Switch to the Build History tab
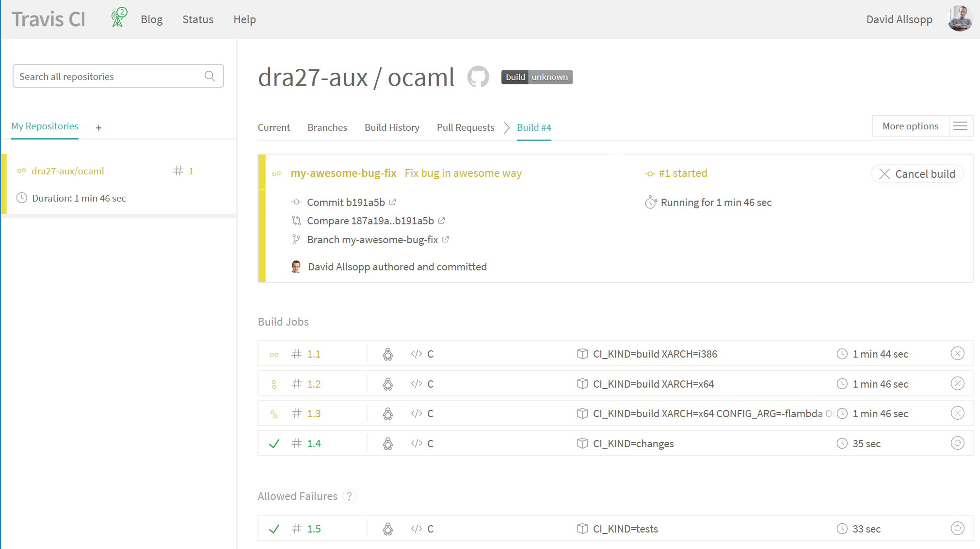The width and height of the screenshot is (980, 549). (x=392, y=127)
